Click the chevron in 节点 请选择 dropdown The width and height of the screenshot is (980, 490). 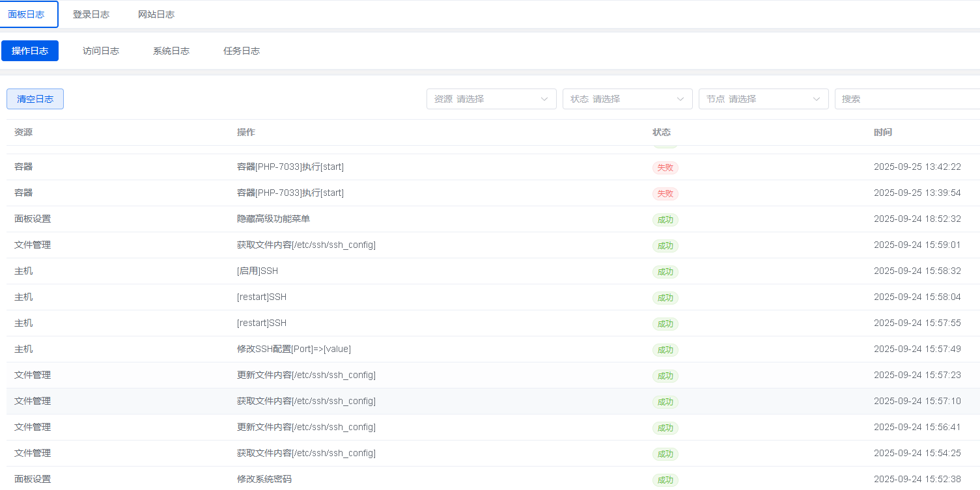click(x=817, y=99)
